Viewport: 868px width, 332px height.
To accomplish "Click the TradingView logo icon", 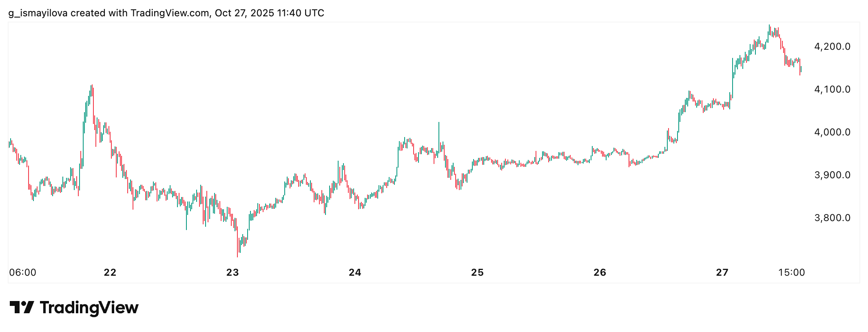I will (x=21, y=308).
